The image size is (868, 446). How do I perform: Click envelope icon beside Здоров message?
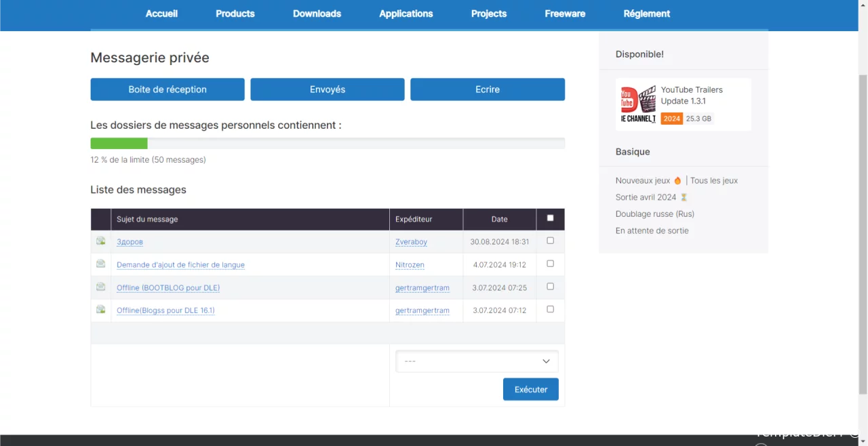tap(100, 241)
